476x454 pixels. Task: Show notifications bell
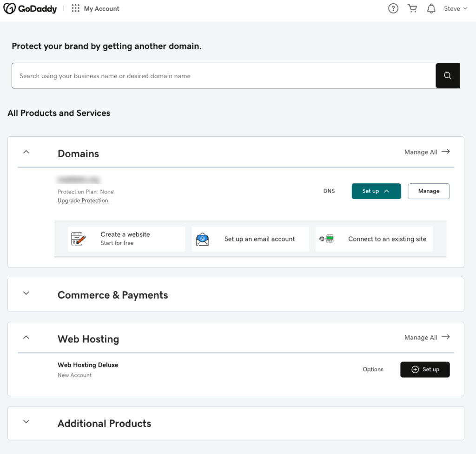coord(431,8)
